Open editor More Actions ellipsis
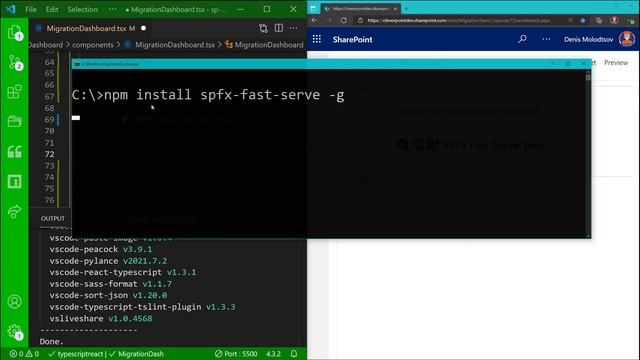The width and height of the screenshot is (640, 360). click(x=293, y=28)
